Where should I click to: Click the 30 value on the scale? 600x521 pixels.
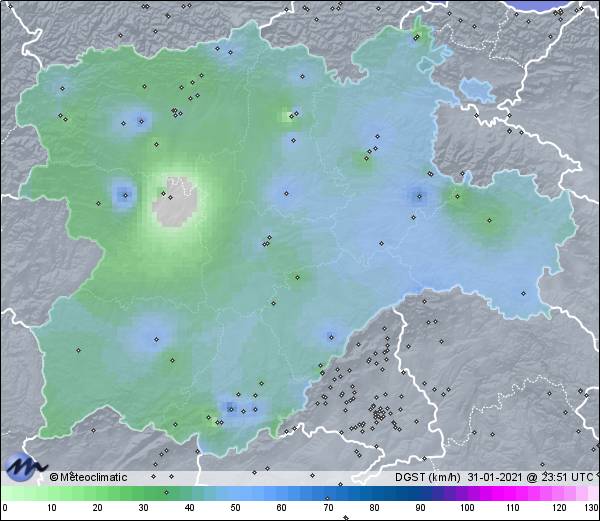143,508
